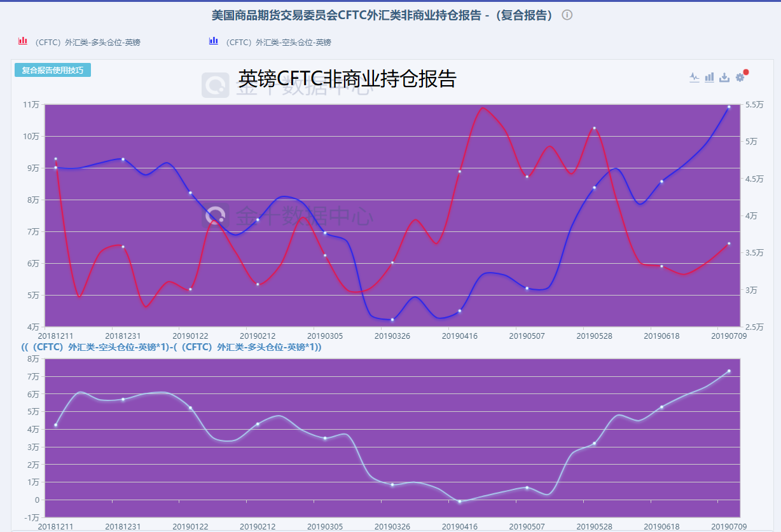
Task: Click the formula label above lower chart
Action: (x=171, y=348)
